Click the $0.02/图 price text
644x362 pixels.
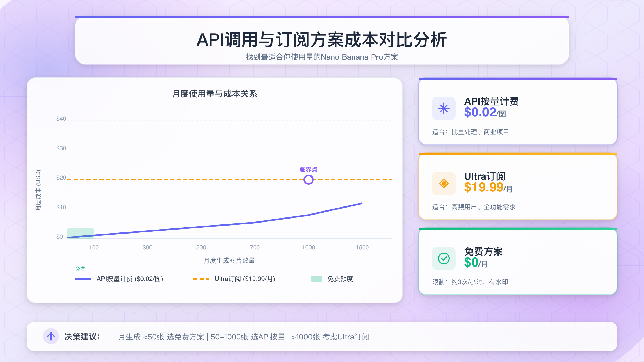(x=485, y=112)
